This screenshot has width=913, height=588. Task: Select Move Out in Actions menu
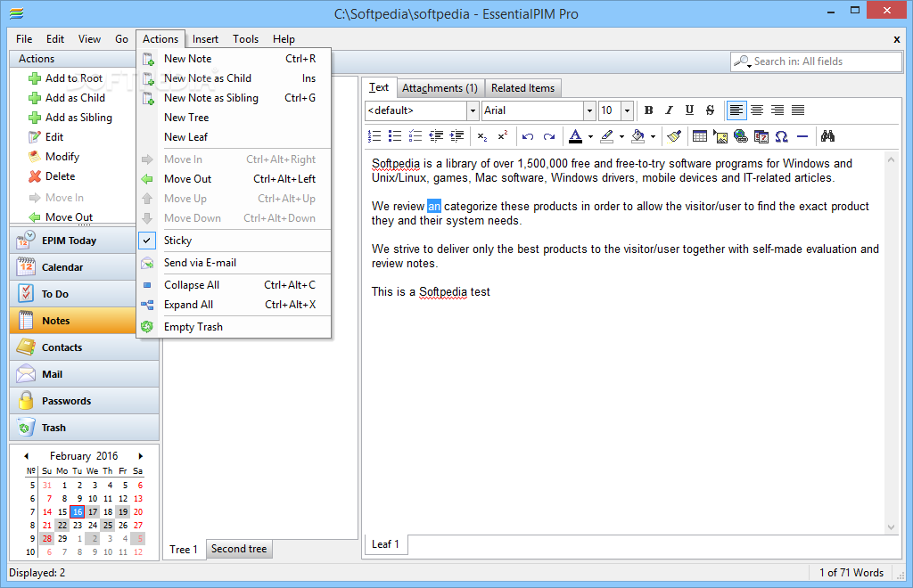[x=234, y=179]
